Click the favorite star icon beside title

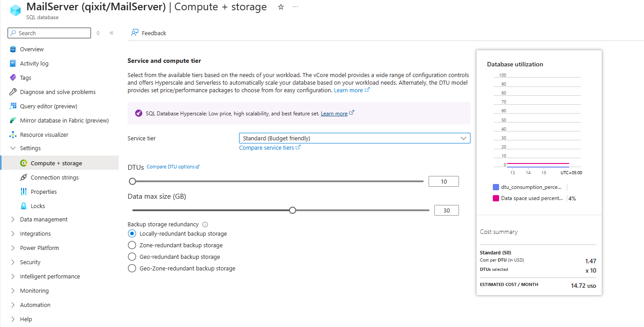coord(281,7)
